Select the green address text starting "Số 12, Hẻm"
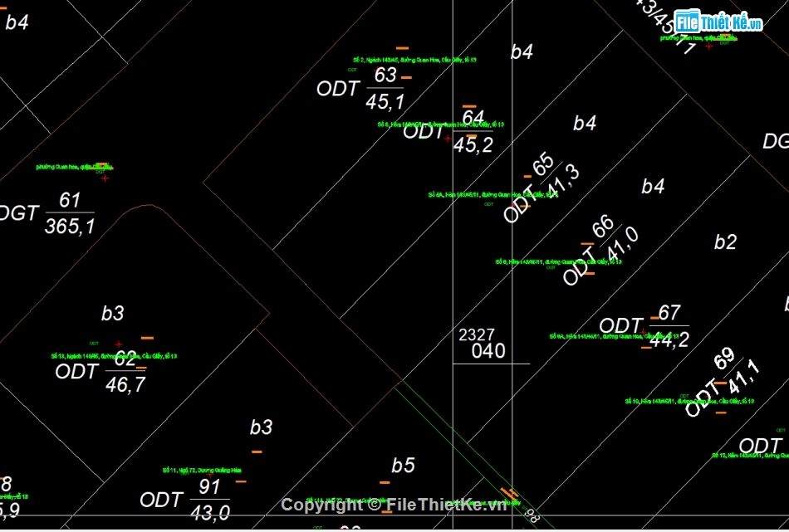789x532 pixels. coord(750,456)
